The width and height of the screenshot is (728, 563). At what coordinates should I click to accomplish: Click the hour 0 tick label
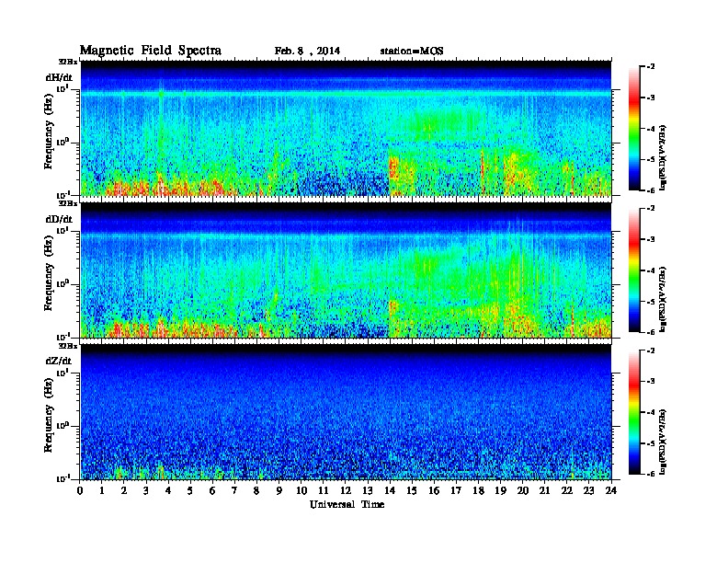[x=80, y=490]
